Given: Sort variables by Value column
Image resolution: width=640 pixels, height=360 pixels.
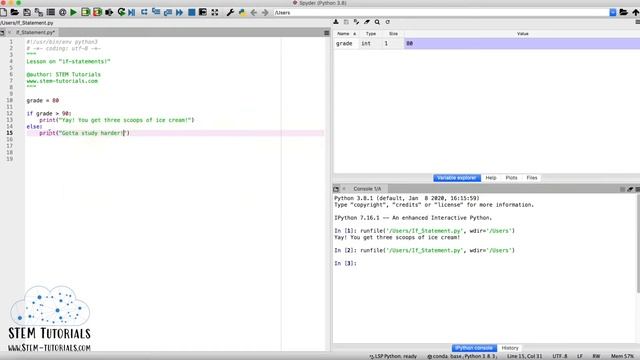Looking at the screenshot, I should click(522, 34).
